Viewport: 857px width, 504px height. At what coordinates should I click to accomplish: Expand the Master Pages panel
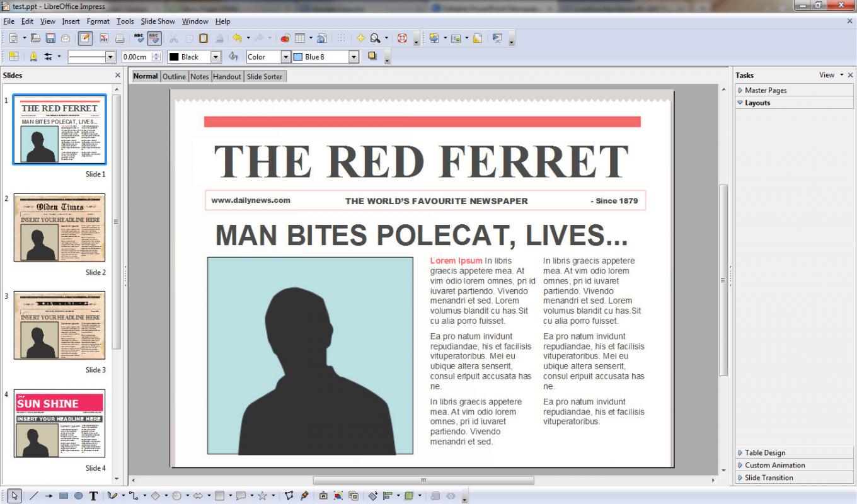pos(765,89)
